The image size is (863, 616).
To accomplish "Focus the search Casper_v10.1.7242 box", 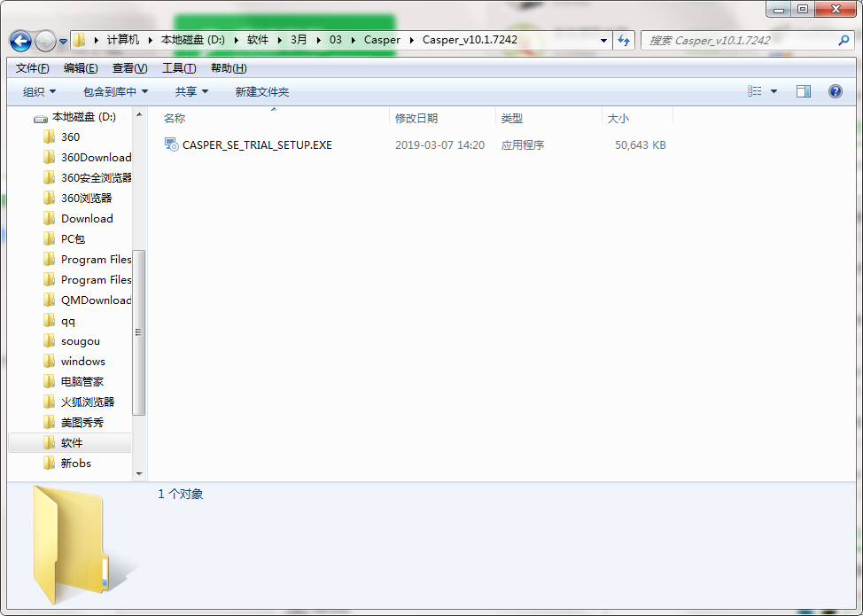I will 748,40.
